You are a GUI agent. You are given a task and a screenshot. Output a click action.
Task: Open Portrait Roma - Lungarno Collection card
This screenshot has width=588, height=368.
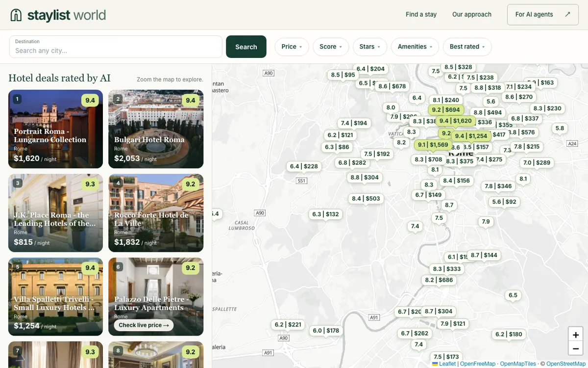pyautogui.click(x=55, y=129)
